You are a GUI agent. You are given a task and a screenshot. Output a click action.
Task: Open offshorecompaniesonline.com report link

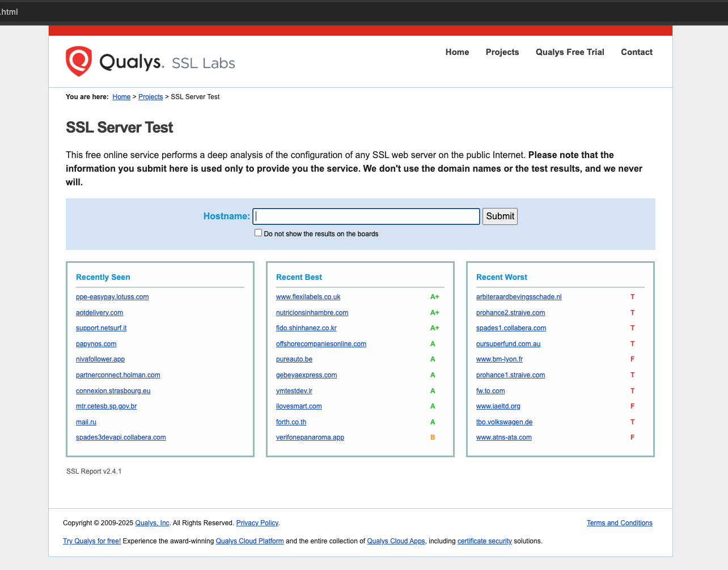(x=321, y=344)
